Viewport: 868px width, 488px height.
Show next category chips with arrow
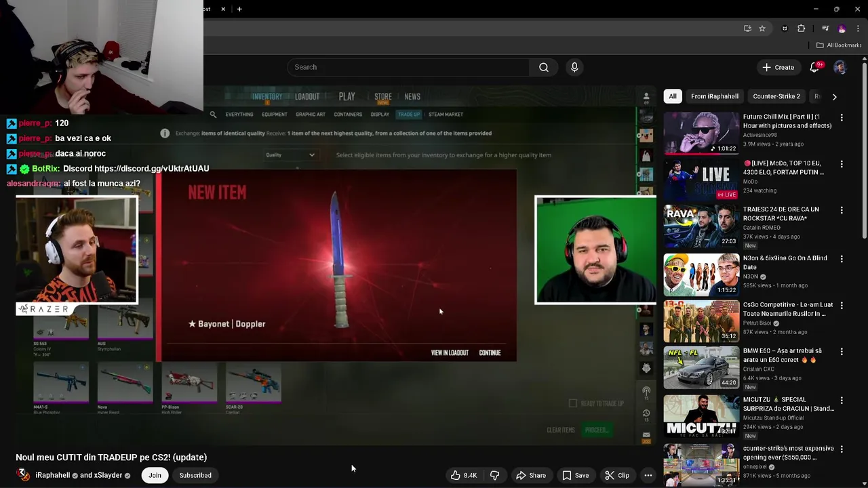(834, 96)
